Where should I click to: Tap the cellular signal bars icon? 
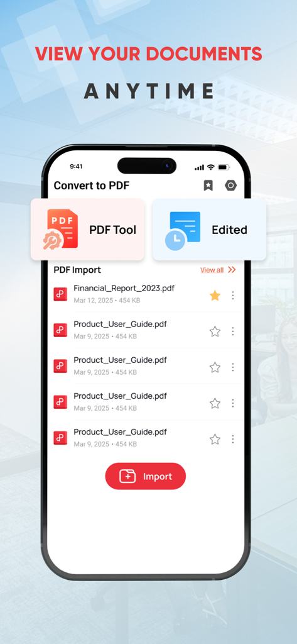pos(200,167)
